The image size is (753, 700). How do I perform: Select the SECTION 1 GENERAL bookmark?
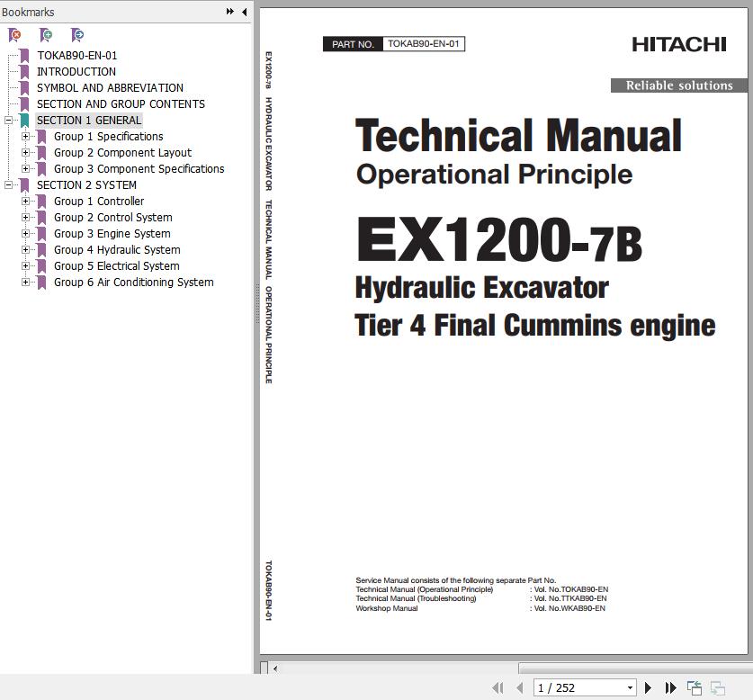[89, 120]
